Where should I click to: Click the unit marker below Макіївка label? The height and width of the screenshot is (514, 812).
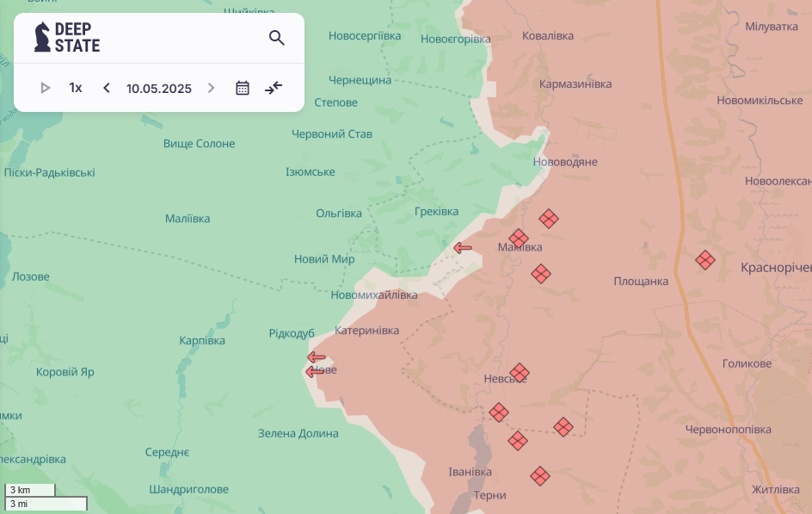[541, 274]
